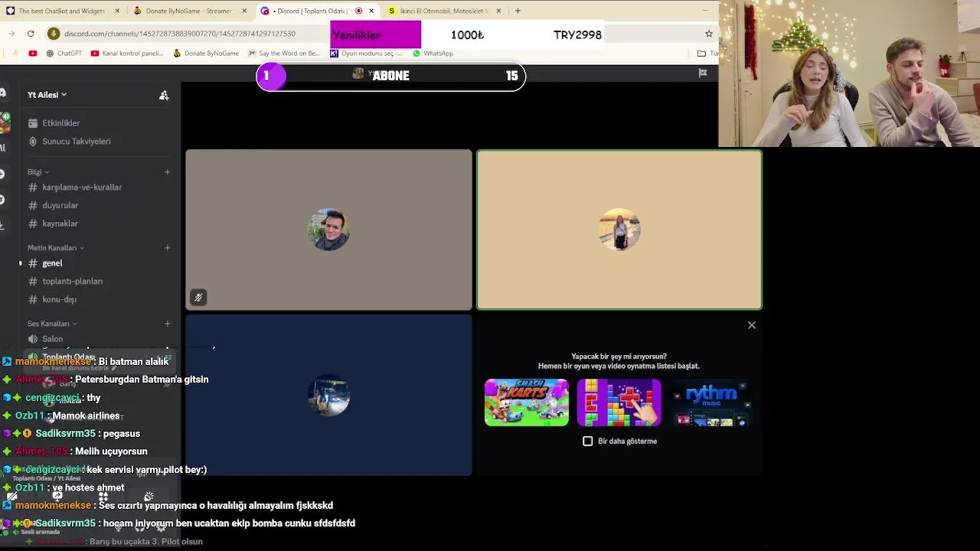The width and height of the screenshot is (980, 551).
Task: Launch the block puzzle game activity
Action: (x=619, y=403)
